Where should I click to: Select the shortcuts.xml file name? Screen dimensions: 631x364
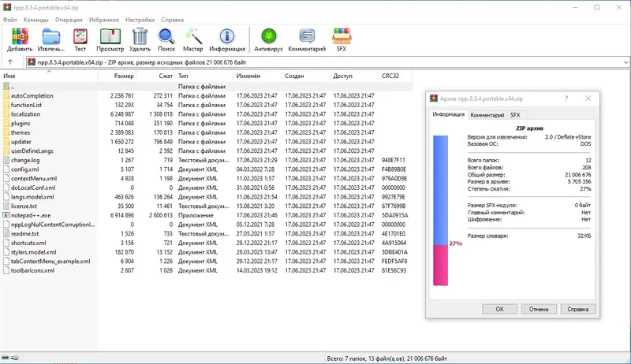(x=28, y=243)
